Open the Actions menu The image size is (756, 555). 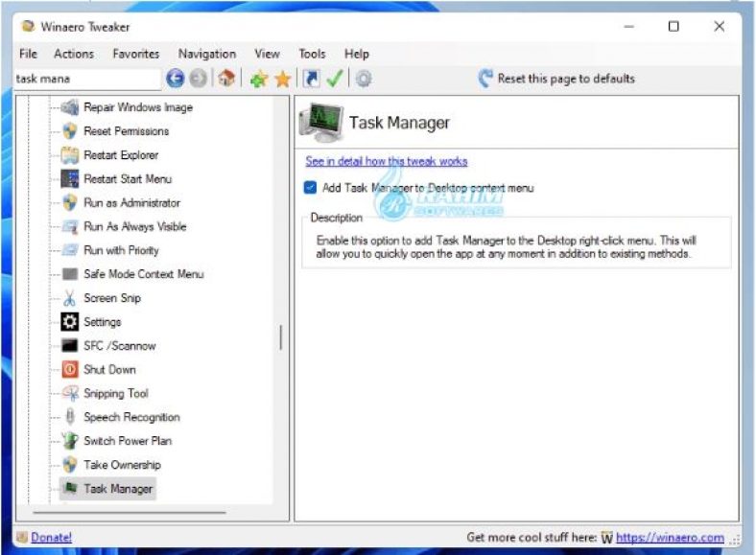(x=74, y=54)
